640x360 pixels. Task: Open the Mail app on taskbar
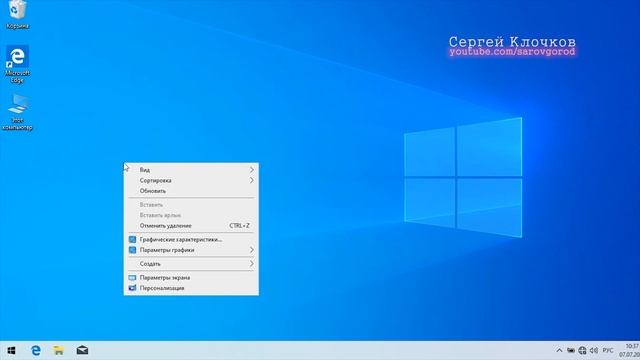tap(82, 350)
